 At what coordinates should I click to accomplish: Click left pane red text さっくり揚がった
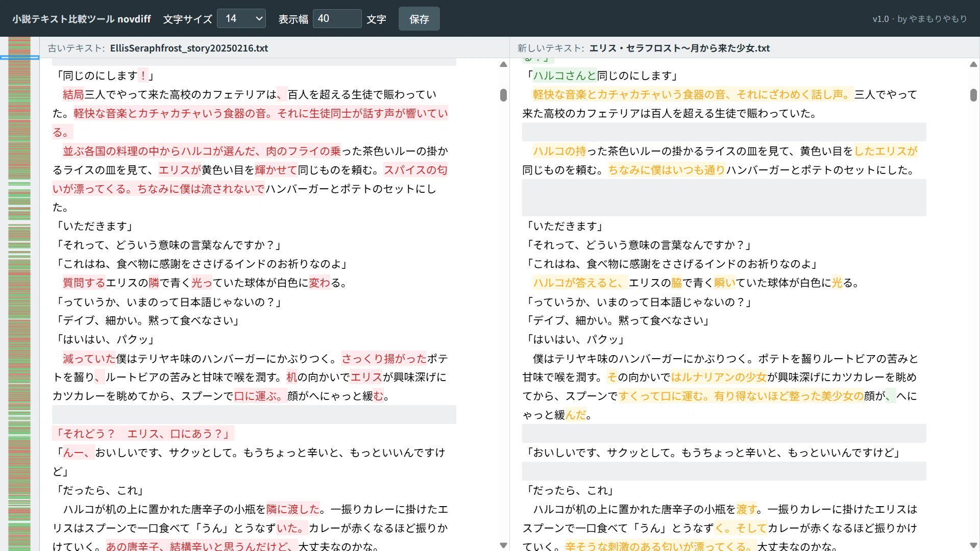click(384, 359)
